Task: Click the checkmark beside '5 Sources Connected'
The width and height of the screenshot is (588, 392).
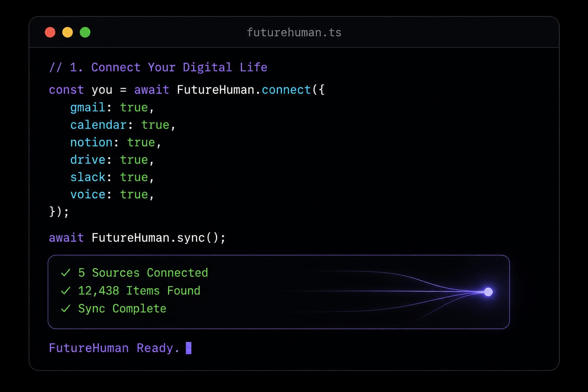Action: point(65,273)
